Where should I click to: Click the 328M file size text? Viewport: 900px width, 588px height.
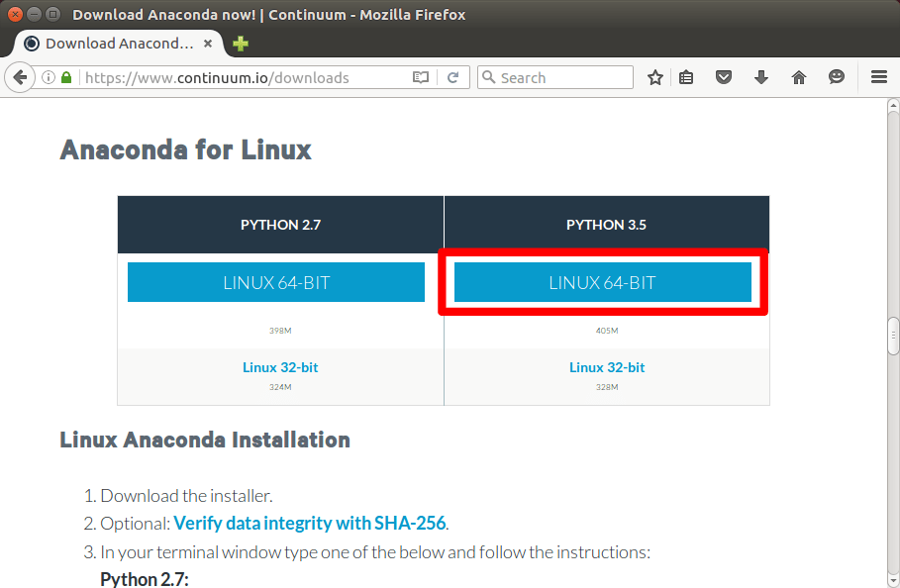tap(607, 387)
